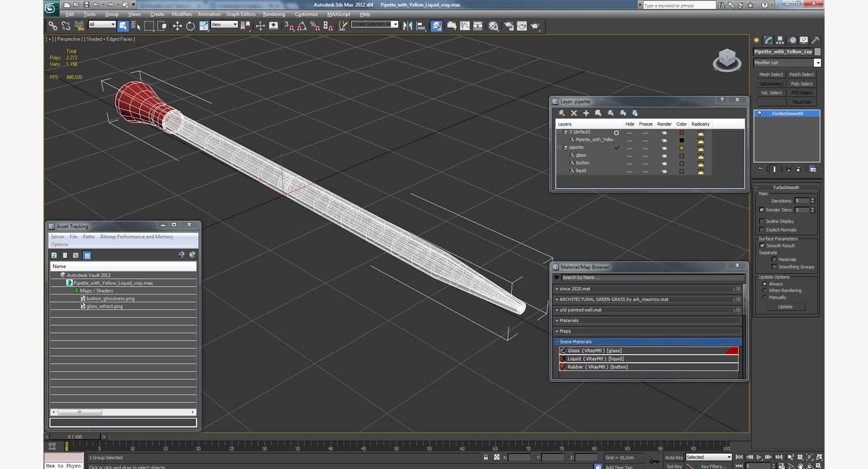Open the Animation menu
Screen dimensions: 868x469
tap(209, 14)
